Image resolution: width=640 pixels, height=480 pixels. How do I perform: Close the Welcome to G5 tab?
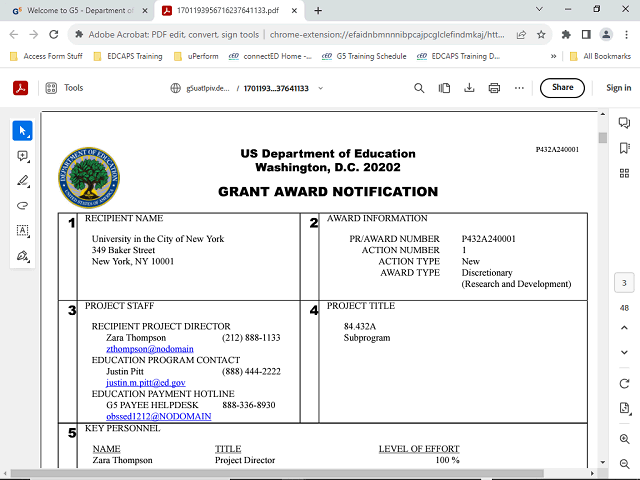coord(144,11)
